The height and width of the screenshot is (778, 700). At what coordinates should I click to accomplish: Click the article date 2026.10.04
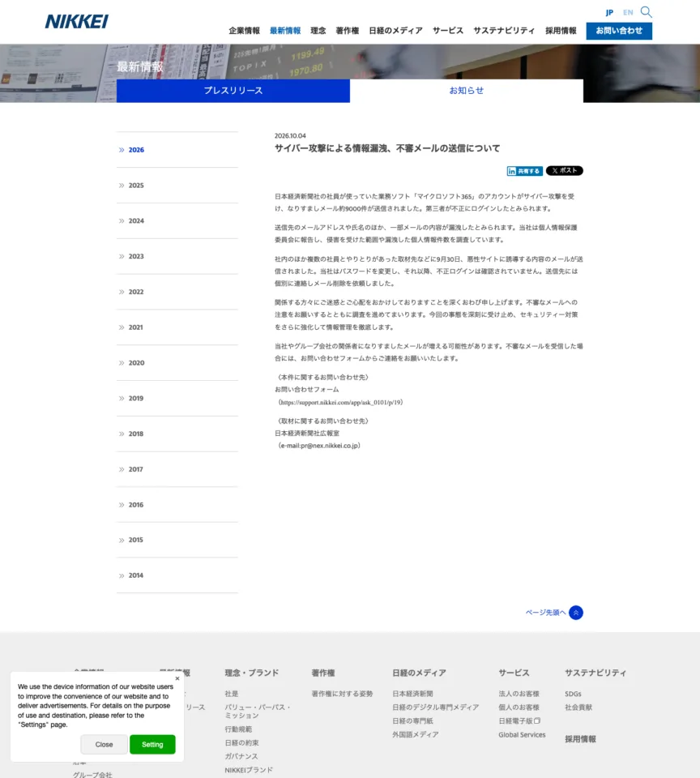(290, 135)
